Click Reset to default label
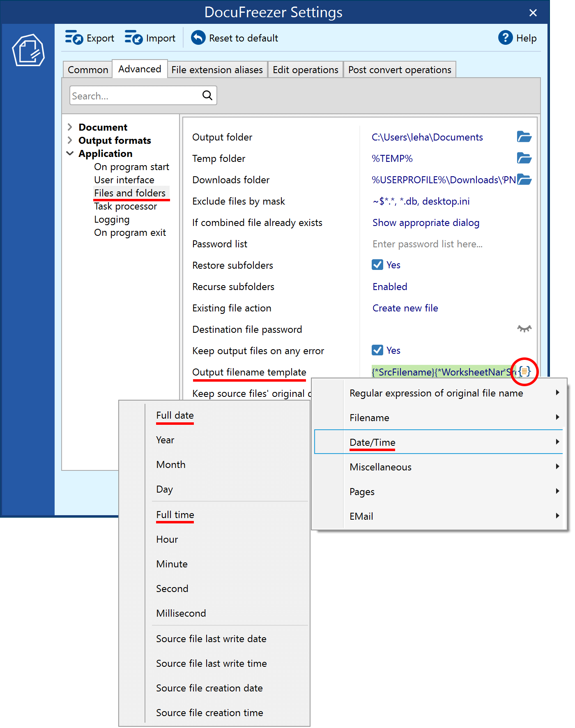Image resolution: width=575 pixels, height=728 pixels. click(x=244, y=38)
